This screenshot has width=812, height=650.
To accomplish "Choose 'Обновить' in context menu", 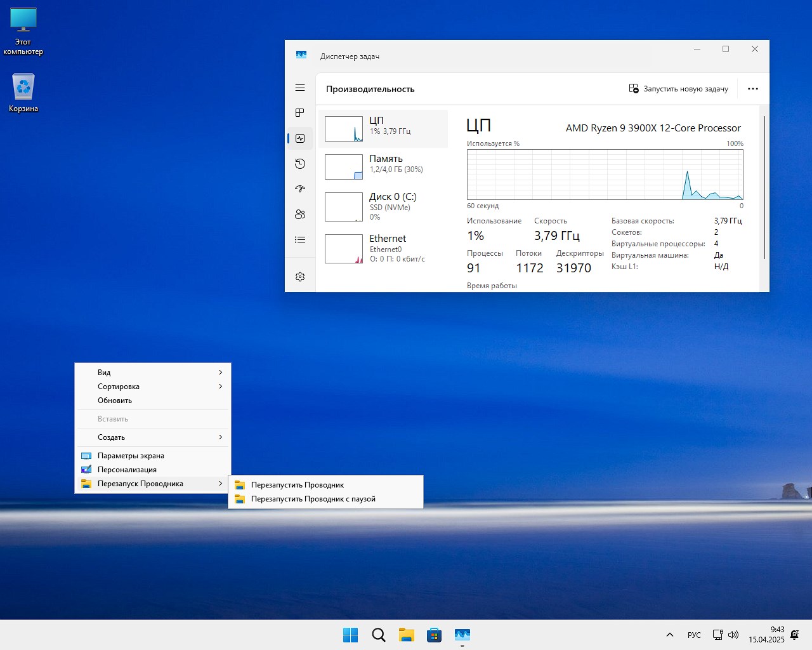I will [x=115, y=401].
